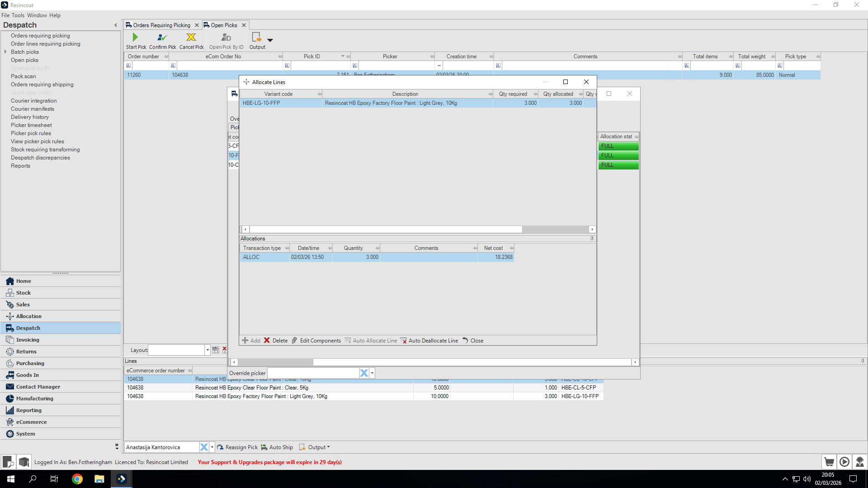Open the Layout combo box dropdown
Viewport: 868px width, 488px height.
pos(208,350)
